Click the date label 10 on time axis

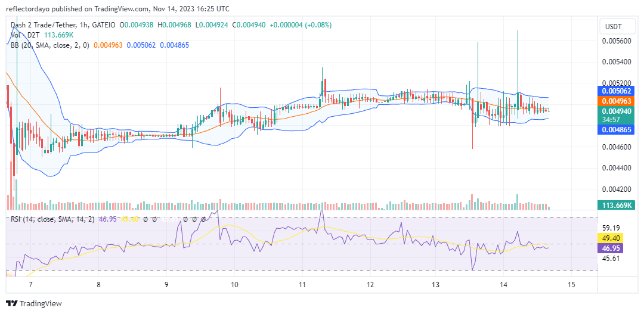234,285
